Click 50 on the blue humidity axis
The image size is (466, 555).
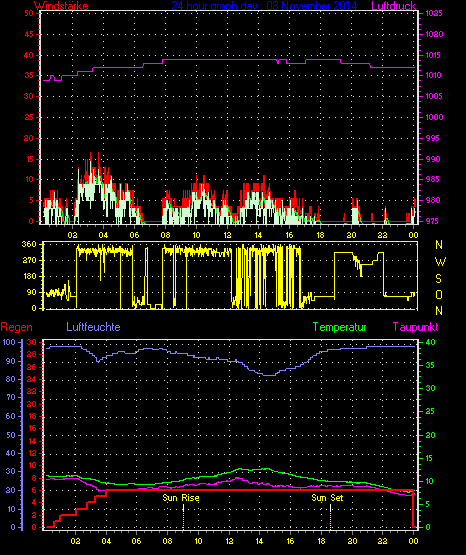point(11,435)
